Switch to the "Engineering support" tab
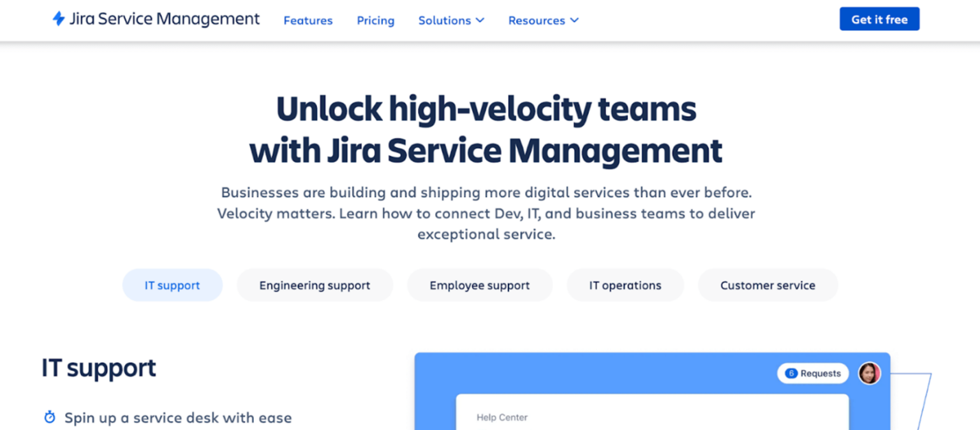This screenshot has height=430, width=980. click(315, 285)
